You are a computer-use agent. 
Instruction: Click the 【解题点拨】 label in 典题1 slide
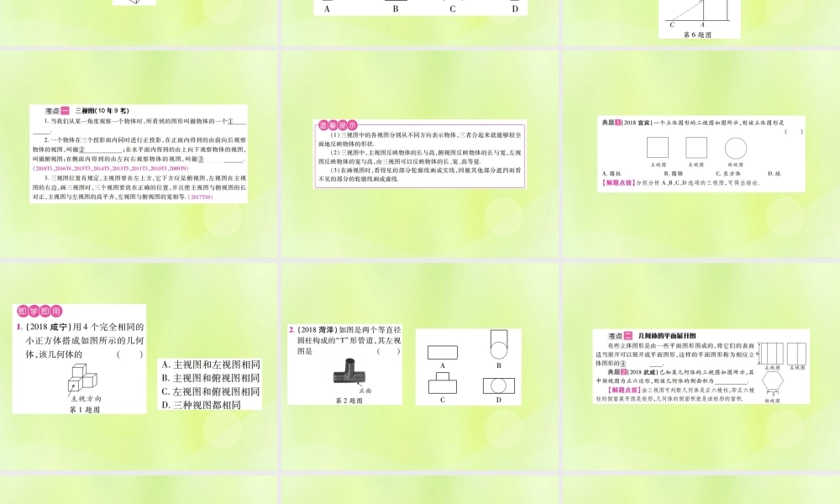(617, 182)
